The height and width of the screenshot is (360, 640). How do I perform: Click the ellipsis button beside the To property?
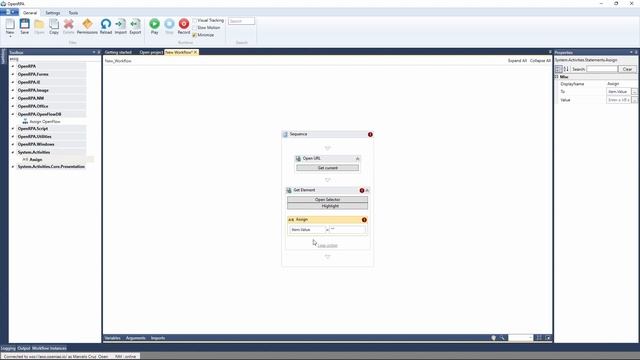[634, 92]
